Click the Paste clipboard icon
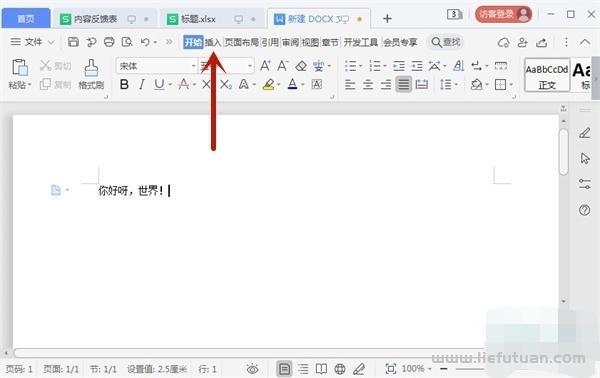600x378 pixels. [20, 68]
